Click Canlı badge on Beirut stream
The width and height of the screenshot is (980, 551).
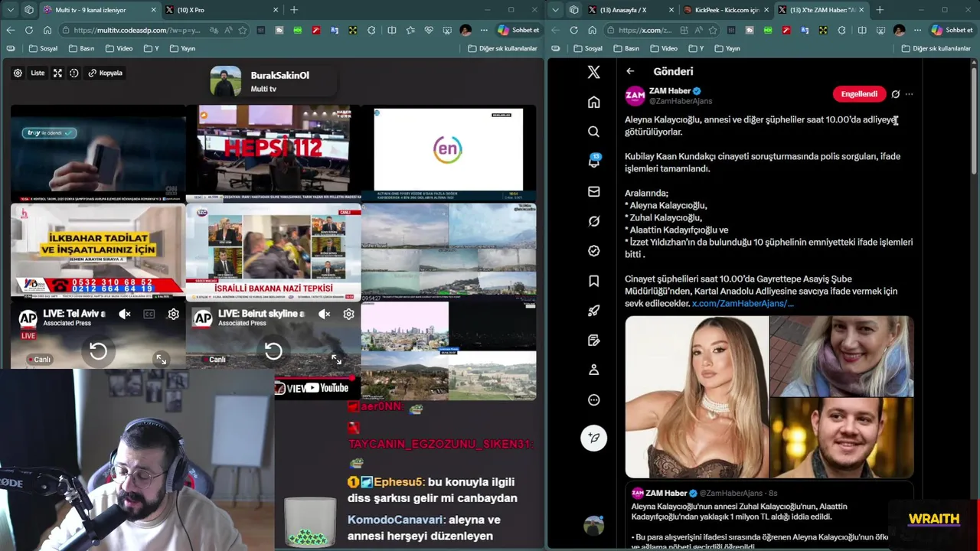pos(215,360)
